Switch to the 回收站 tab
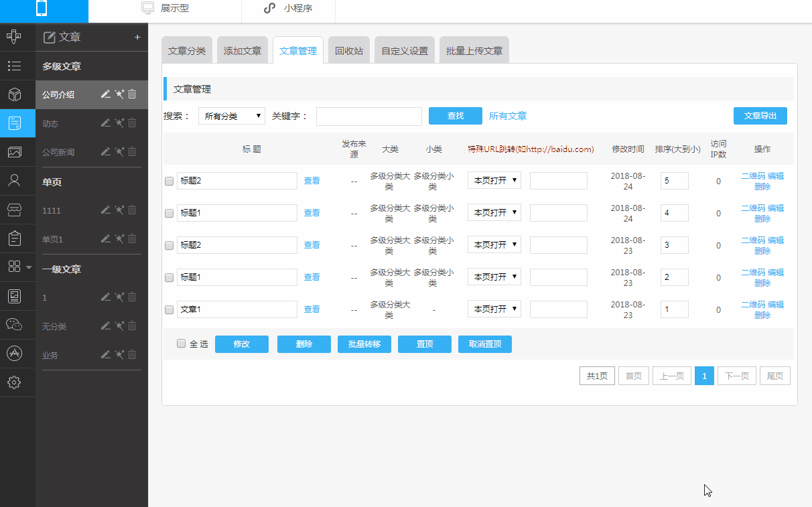 [349, 50]
